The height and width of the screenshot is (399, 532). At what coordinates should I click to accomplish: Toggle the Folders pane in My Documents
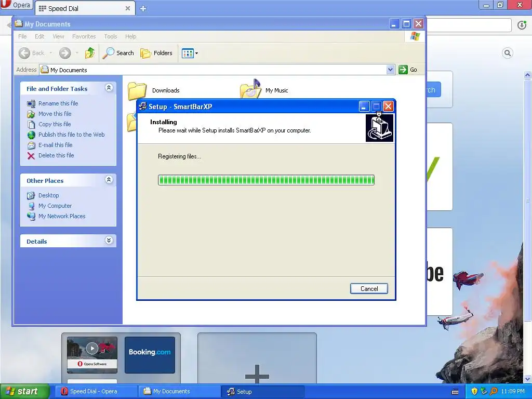(x=156, y=53)
